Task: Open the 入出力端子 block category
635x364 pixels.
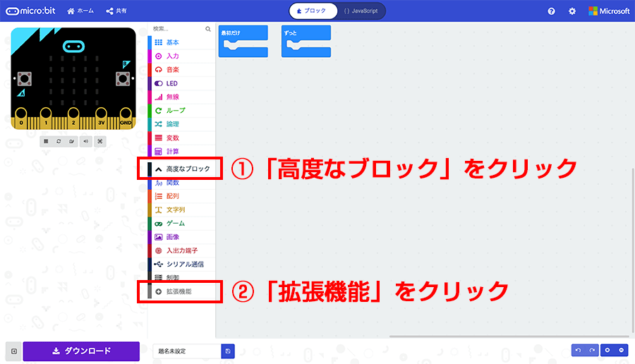Action: [181, 250]
